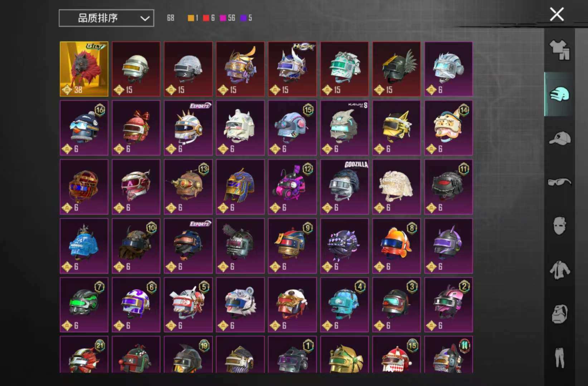Select the Godzilla-branded helmet
This screenshot has height=386, width=588.
click(344, 187)
